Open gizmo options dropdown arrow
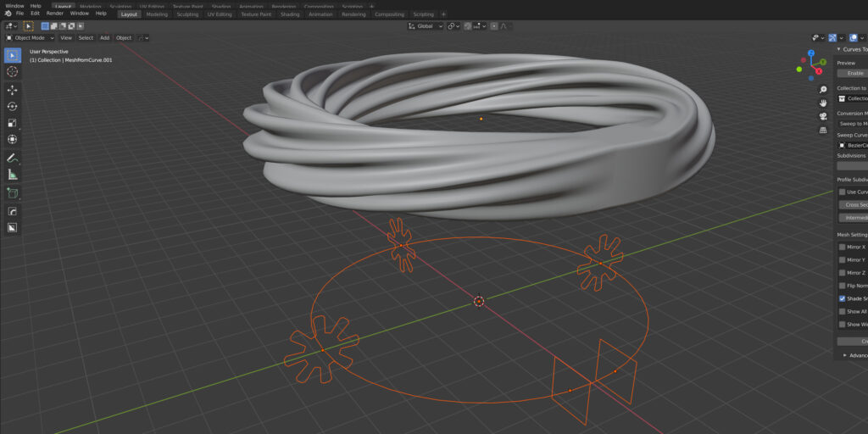868x434 pixels. pyautogui.click(x=842, y=37)
